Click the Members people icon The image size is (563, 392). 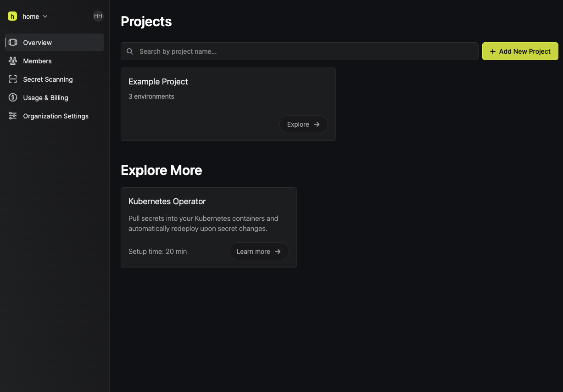(13, 61)
